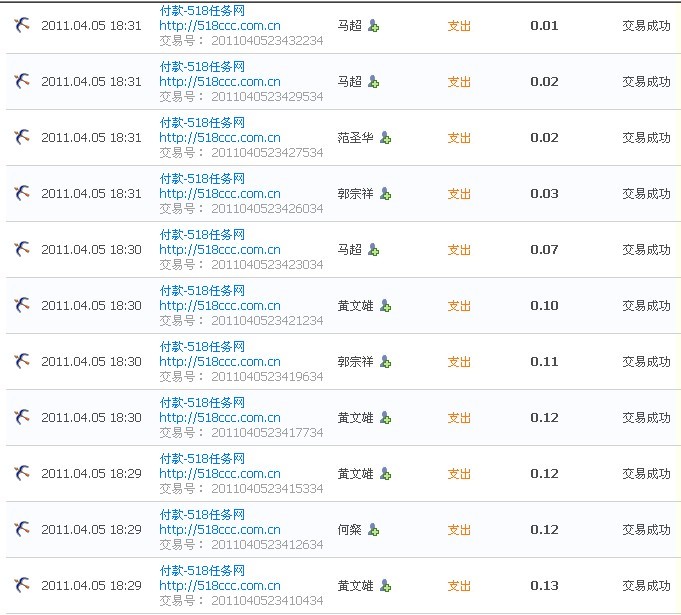
Task: Click 交易成功 status in the 0.11 row
Action: pos(646,362)
